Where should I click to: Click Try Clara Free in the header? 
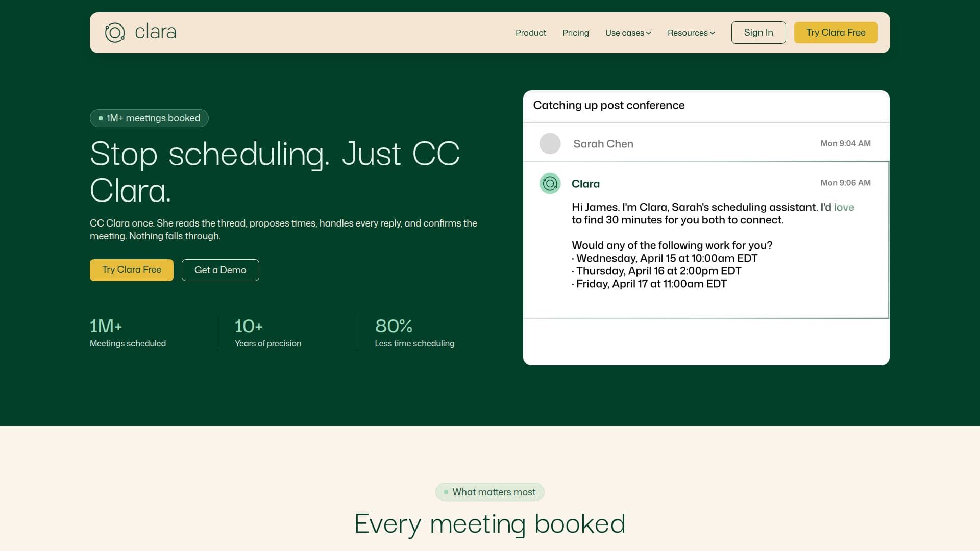836,33
